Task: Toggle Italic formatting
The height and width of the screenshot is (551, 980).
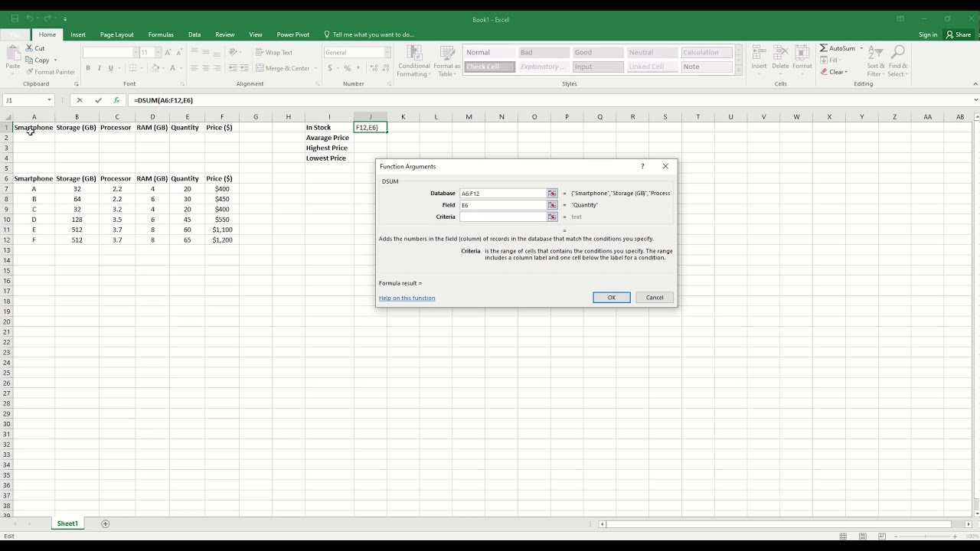Action: pos(99,68)
